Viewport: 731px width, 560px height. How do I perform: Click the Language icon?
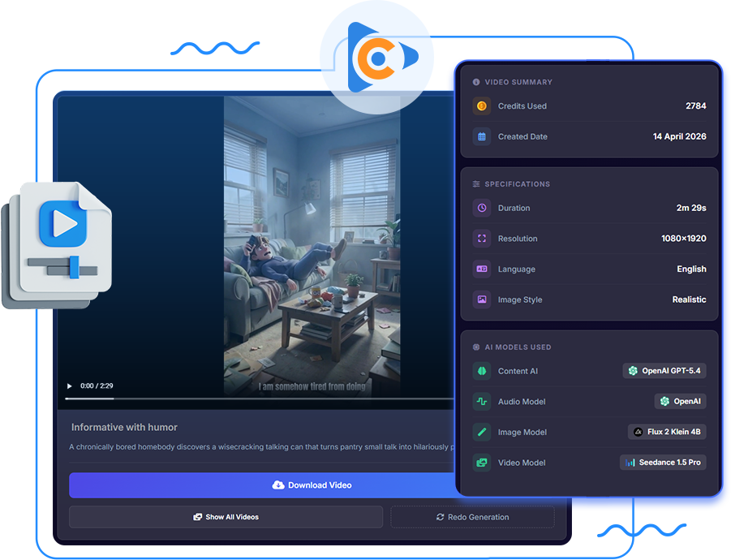481,269
